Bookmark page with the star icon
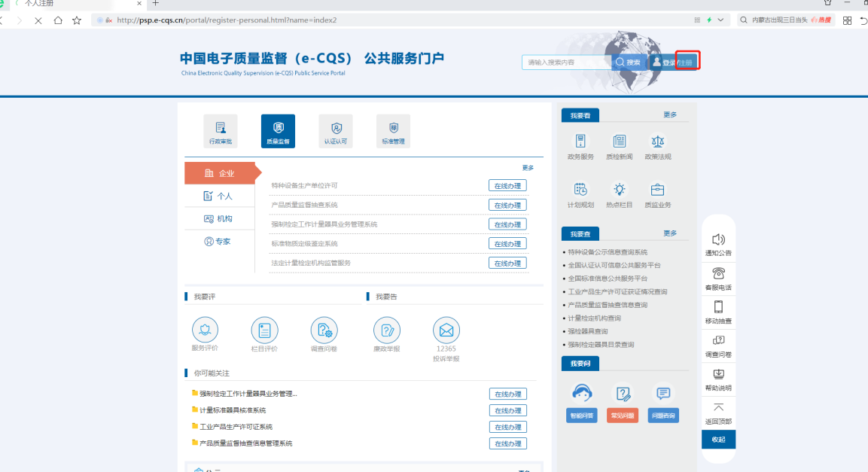The width and height of the screenshot is (868, 472). point(77,20)
